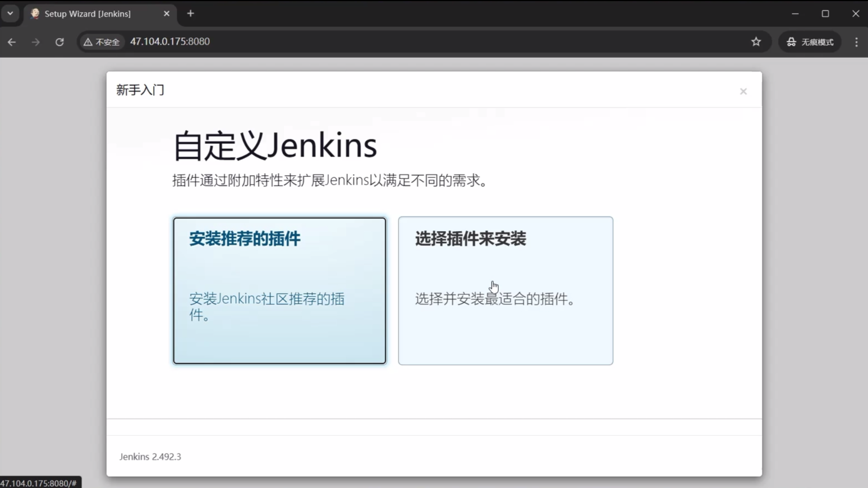This screenshot has height=488, width=868.
Task: Choose 选择插件来安装 option
Action: pos(506,291)
